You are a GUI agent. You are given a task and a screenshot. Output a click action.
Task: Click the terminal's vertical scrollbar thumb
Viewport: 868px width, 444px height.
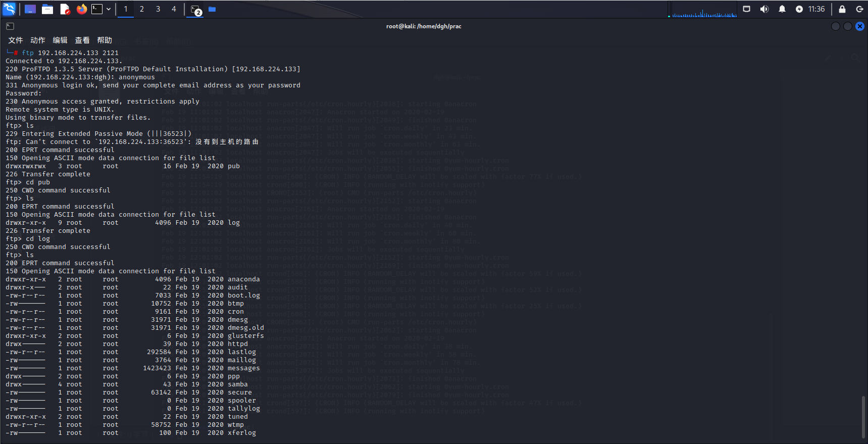pos(863,417)
